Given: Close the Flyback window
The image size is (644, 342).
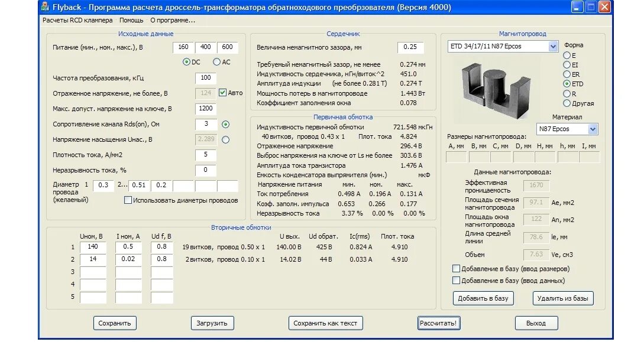Looking at the screenshot, I should (x=604, y=7).
